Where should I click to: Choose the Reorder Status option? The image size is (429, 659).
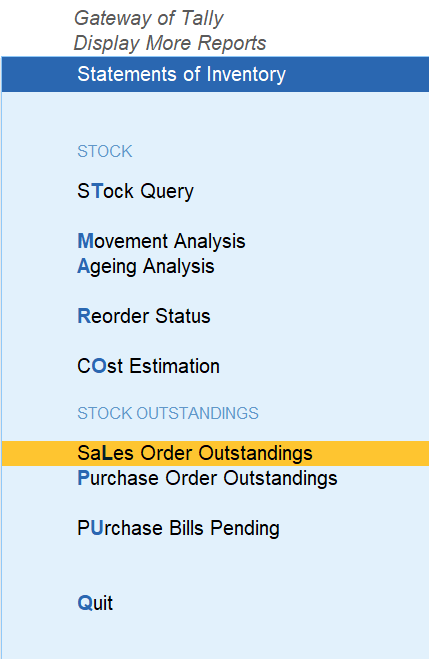coord(144,316)
